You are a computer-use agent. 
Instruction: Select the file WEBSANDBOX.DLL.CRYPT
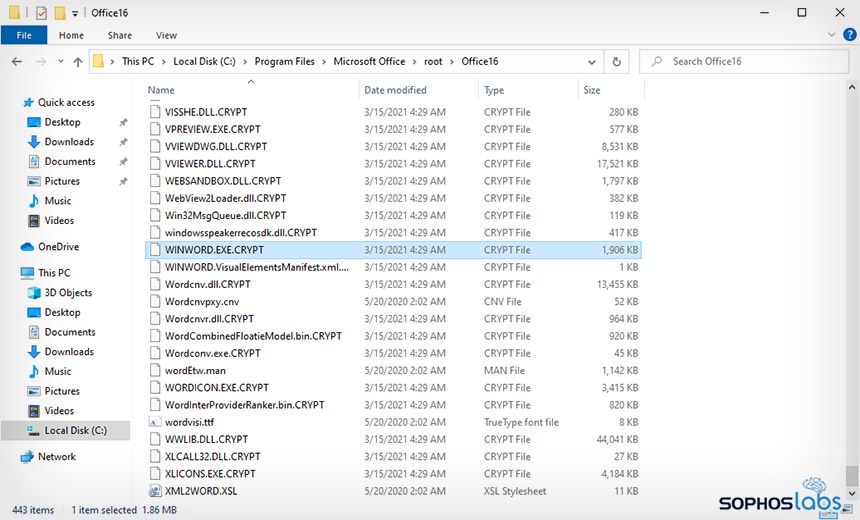click(223, 181)
